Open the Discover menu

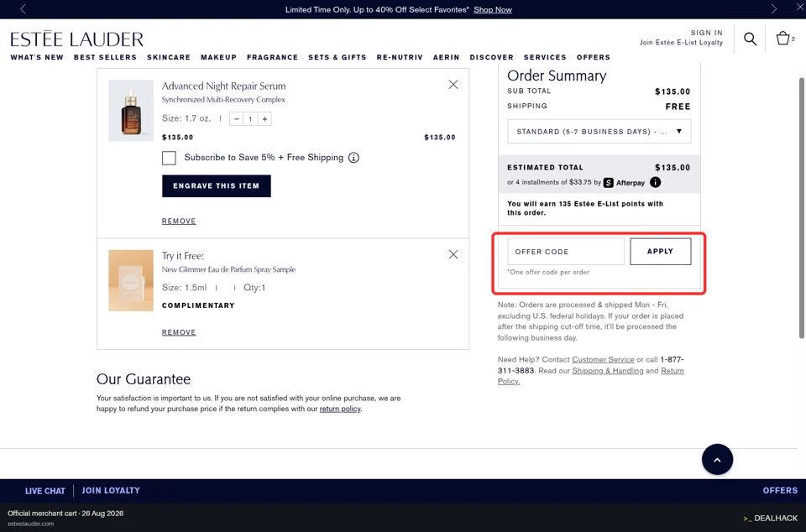click(491, 58)
